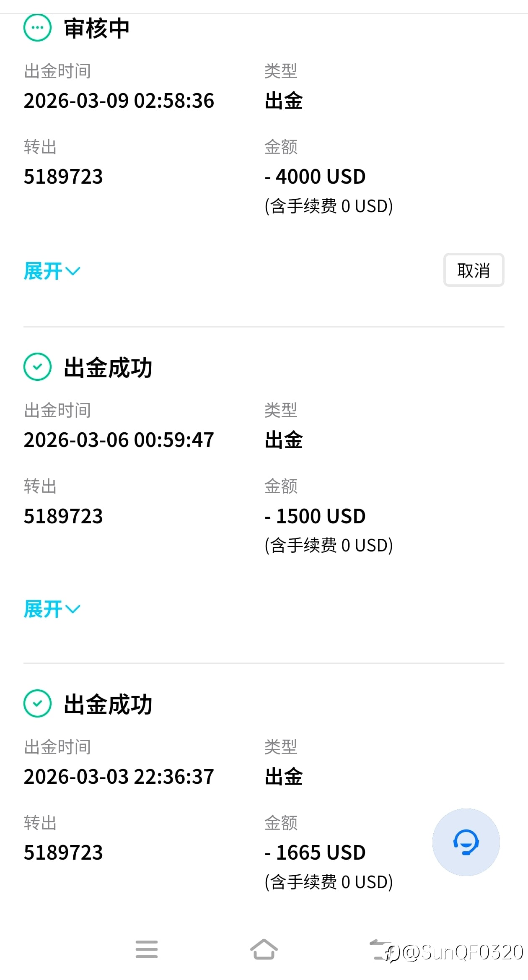
Task: Click the timestamp 2026-03-06 00:59:47
Action: pos(119,440)
